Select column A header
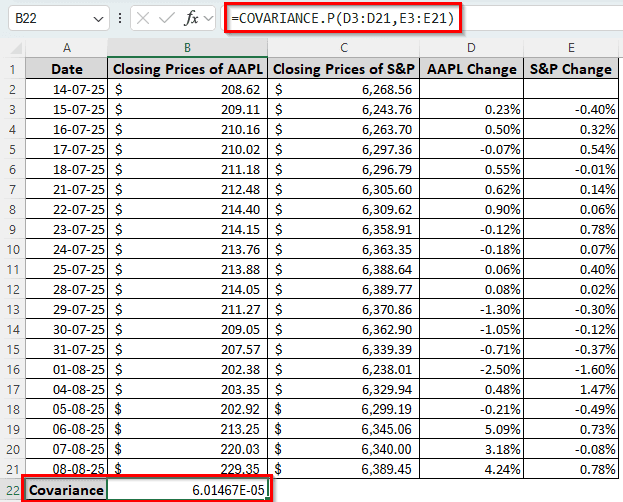The image size is (623, 502). (x=66, y=48)
